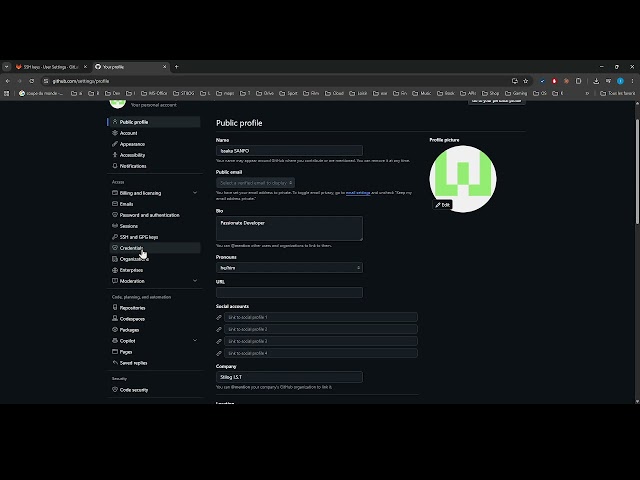This screenshot has width=640, height=480.
Task: Click the bell icon beside Notifications
Action: tap(115, 166)
